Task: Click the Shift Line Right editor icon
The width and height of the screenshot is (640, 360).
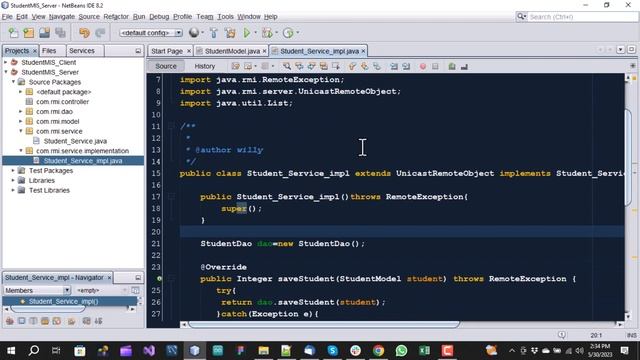Action: 406,66
